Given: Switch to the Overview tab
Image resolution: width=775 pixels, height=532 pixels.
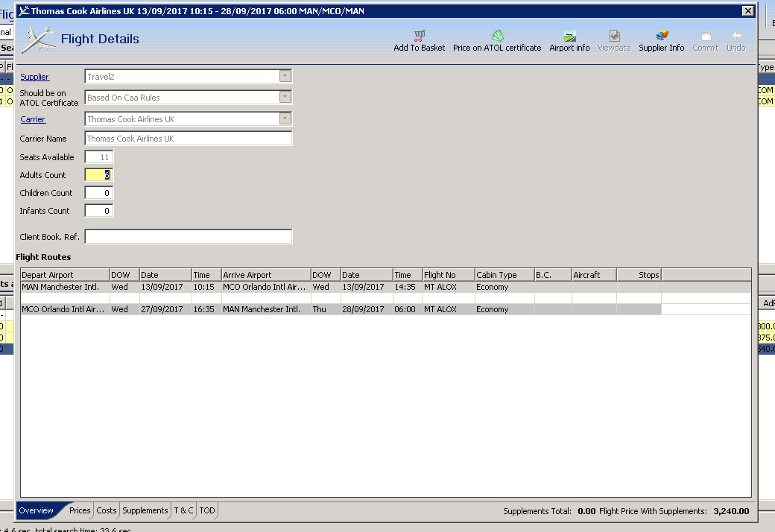Looking at the screenshot, I should click(36, 510).
